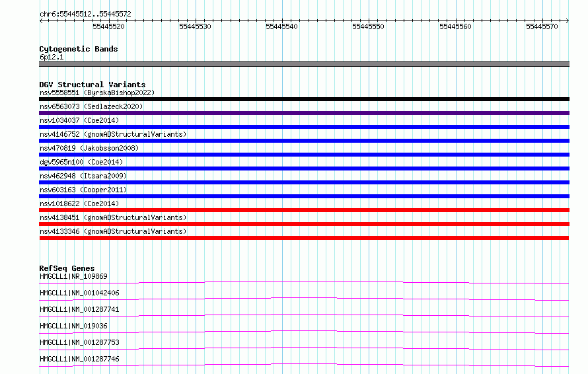588x374 pixels.
Task: Click the black bar under nsv5558551
Action: 304,99
